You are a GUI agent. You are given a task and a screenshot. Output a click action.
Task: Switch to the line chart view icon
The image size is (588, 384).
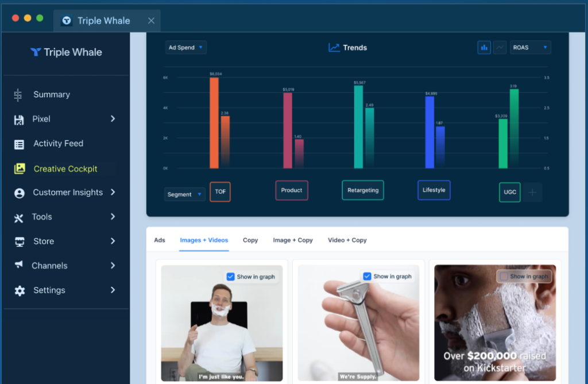tap(500, 48)
